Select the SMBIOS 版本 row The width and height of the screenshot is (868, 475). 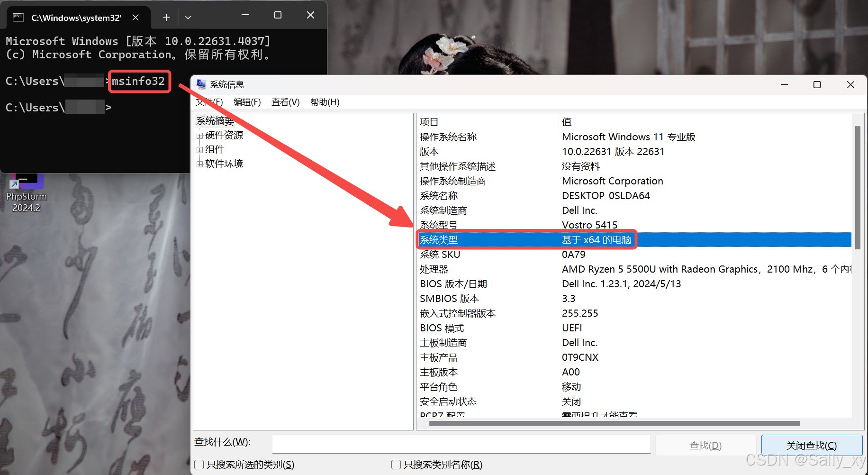click(634, 299)
